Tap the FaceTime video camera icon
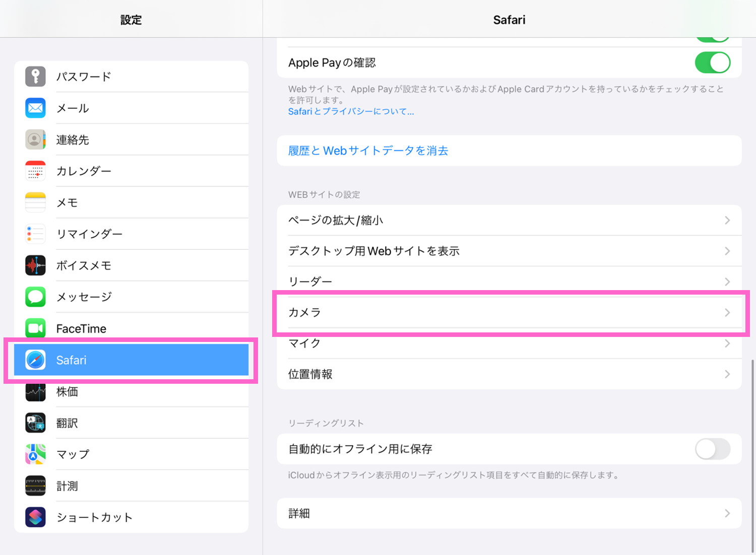756x555 pixels. tap(35, 328)
